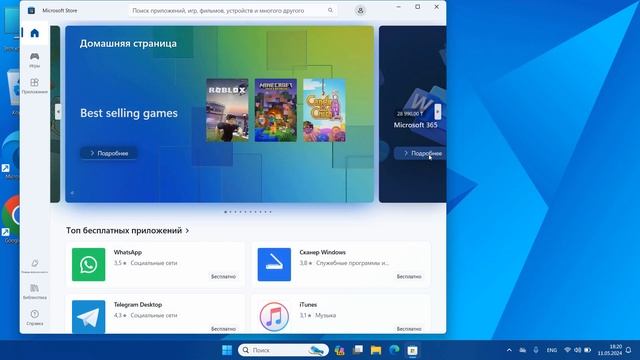This screenshot has width=640, height=360.
Task: Open the Сканер Windows app icon
Action: (274, 264)
